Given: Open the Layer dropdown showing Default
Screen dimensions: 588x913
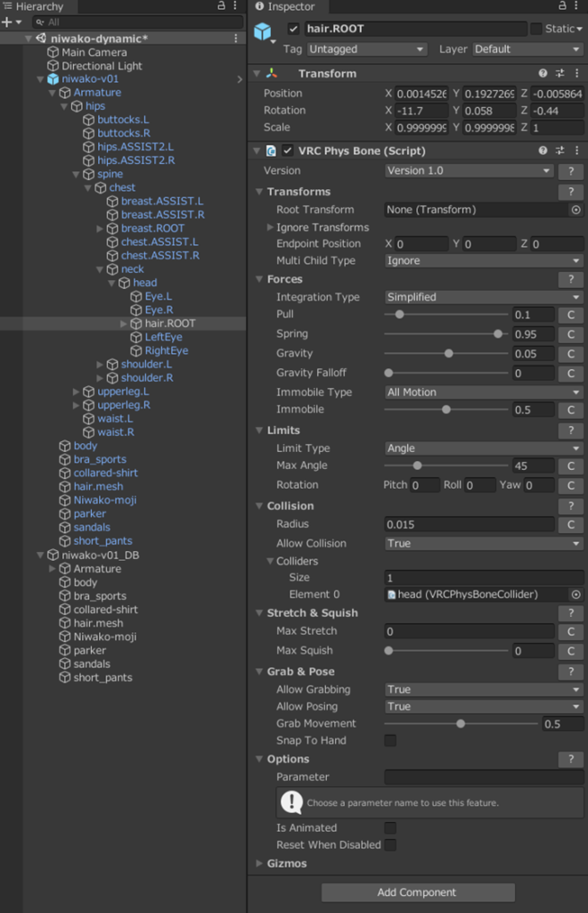Looking at the screenshot, I should tap(527, 49).
